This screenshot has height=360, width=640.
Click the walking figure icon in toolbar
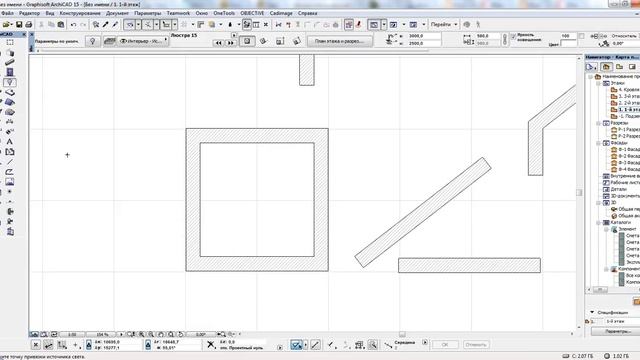(x=478, y=24)
